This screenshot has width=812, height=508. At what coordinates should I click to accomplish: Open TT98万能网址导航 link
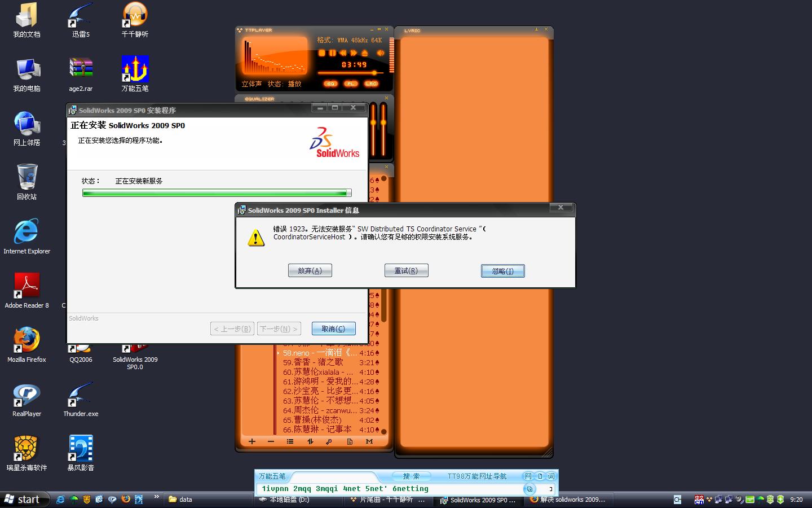coord(477,476)
